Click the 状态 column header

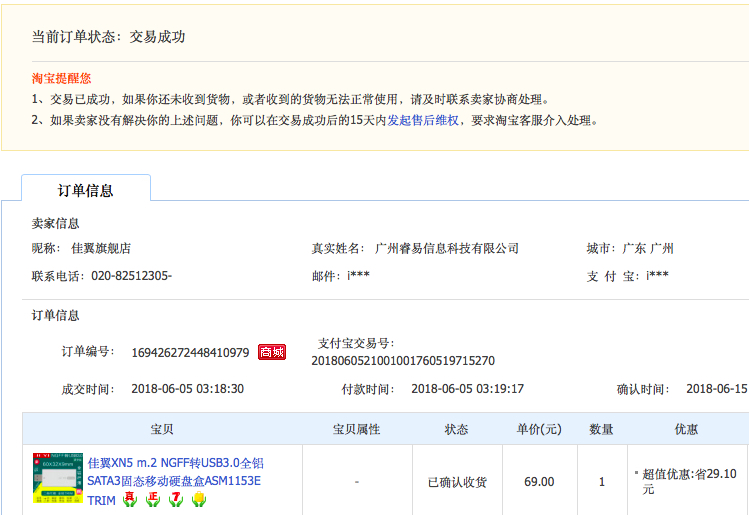(456, 429)
